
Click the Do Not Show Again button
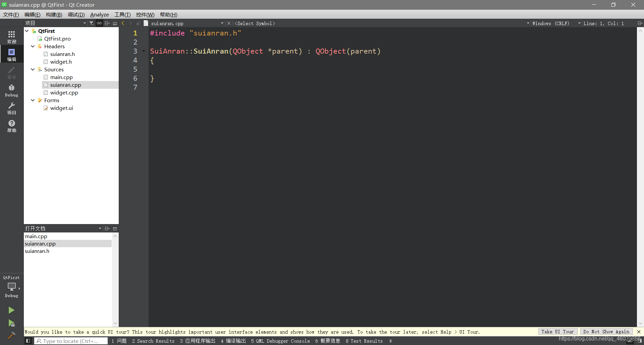tap(606, 332)
